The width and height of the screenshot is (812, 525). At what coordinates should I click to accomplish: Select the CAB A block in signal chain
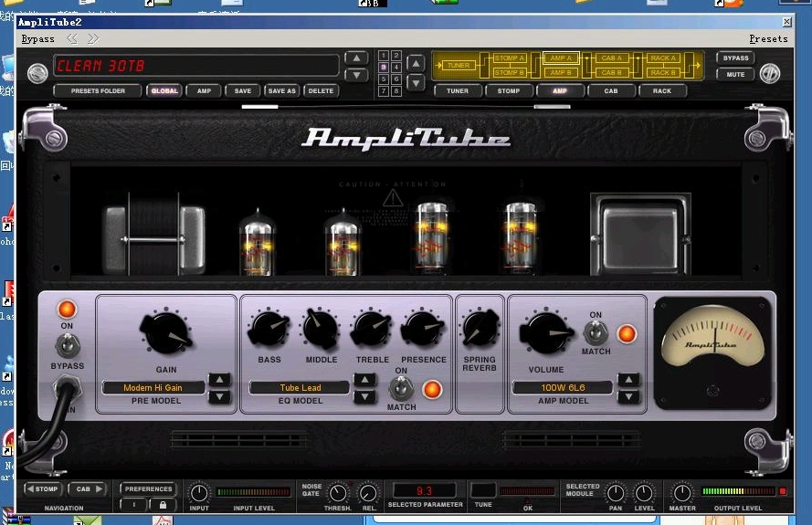[612, 58]
